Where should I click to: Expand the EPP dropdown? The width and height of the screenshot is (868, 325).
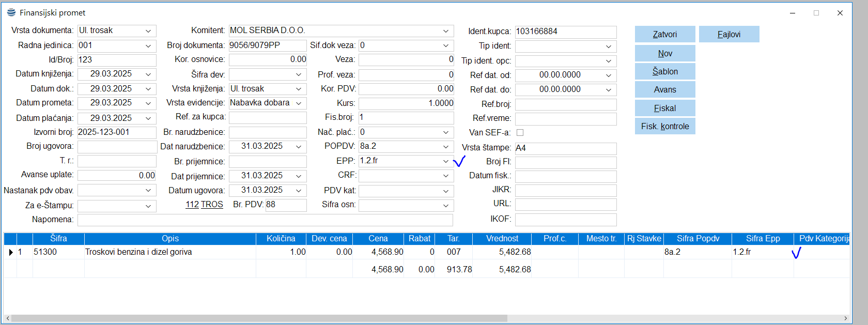[446, 161]
